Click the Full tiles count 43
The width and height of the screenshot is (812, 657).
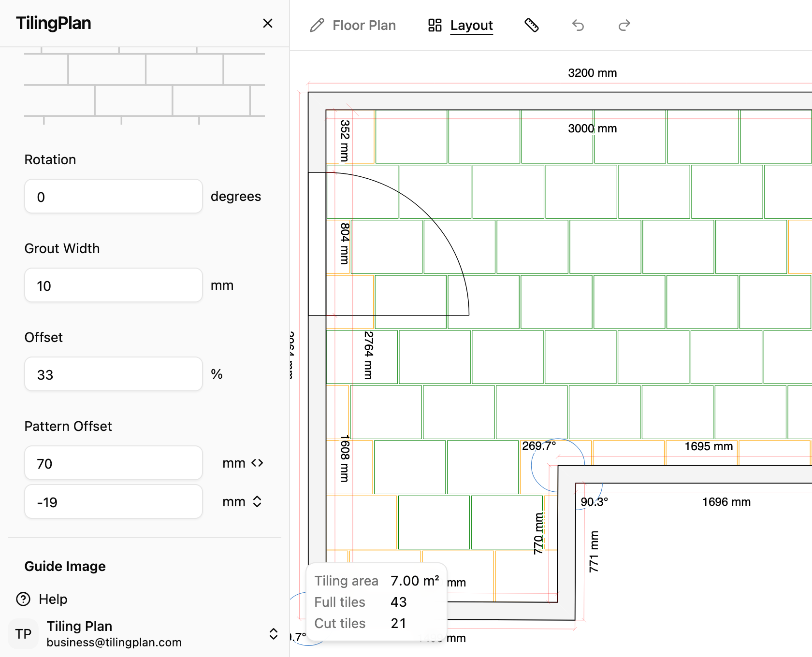pos(399,602)
